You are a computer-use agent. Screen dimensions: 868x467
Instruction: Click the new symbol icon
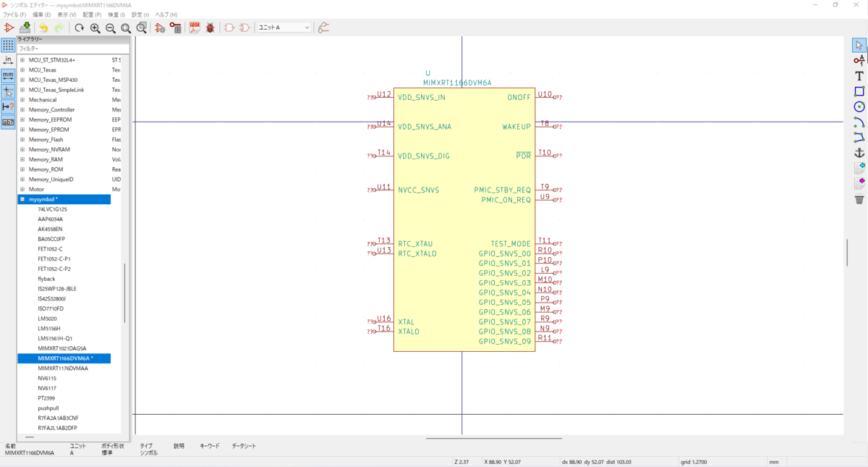(x=9, y=28)
